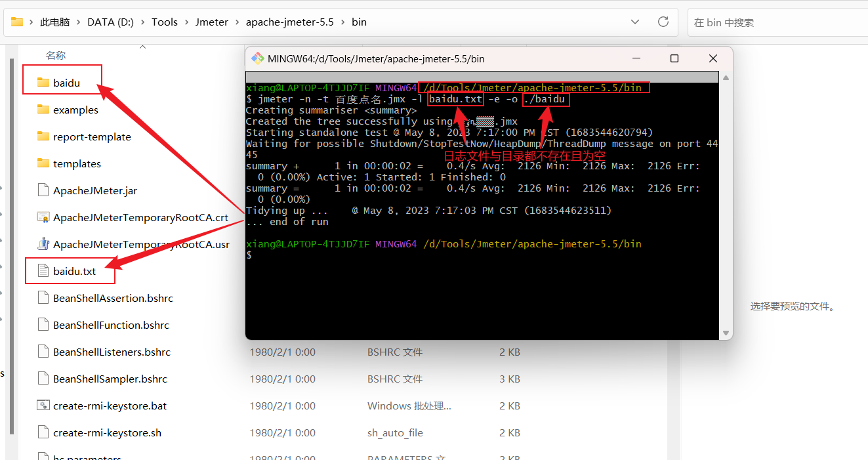Click the examples folder icon

point(43,110)
